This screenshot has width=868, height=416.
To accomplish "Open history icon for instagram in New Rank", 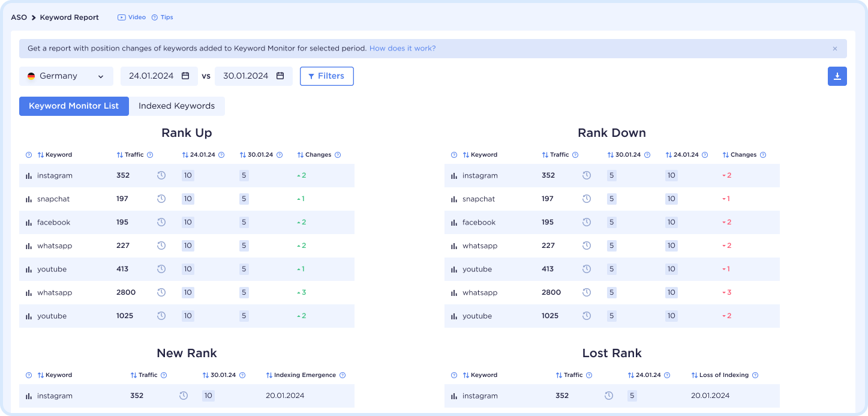I will (x=184, y=396).
